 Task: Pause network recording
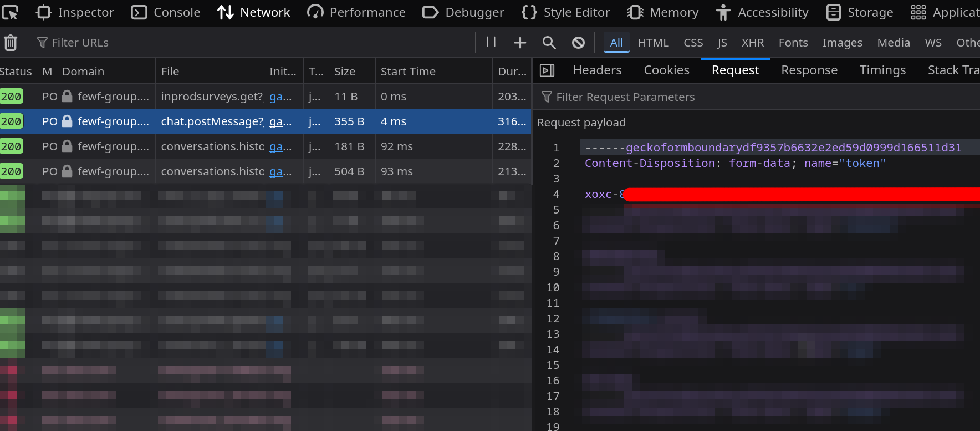coord(491,42)
